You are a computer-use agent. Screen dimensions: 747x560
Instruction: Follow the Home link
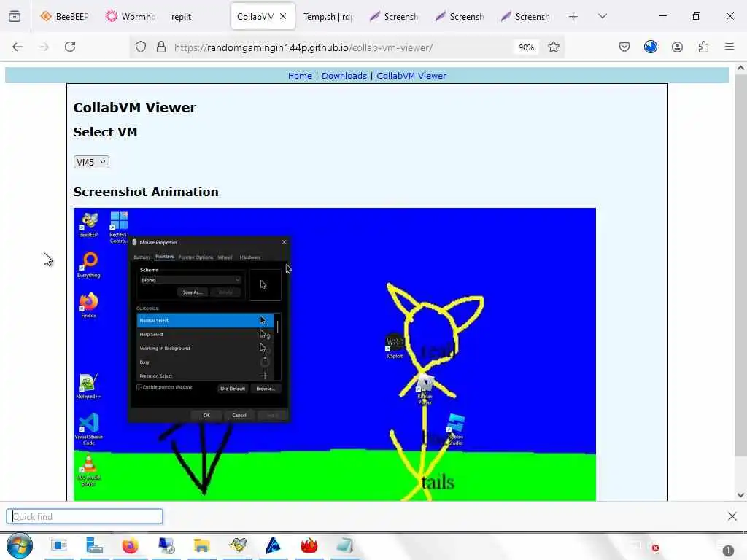click(300, 76)
